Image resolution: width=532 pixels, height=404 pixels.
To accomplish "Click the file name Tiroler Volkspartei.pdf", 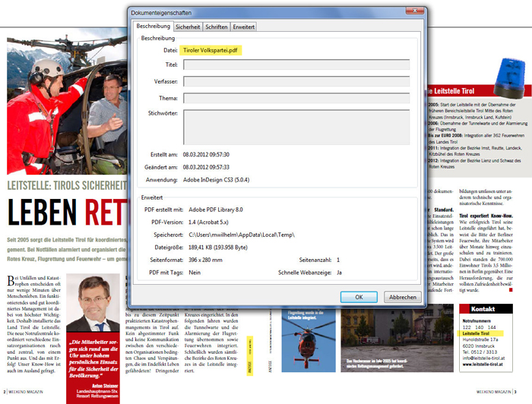I will click(x=211, y=50).
